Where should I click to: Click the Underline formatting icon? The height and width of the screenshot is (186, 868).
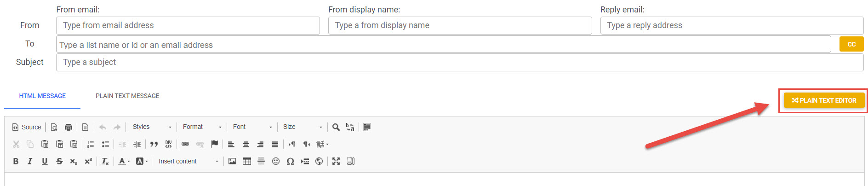click(x=45, y=161)
